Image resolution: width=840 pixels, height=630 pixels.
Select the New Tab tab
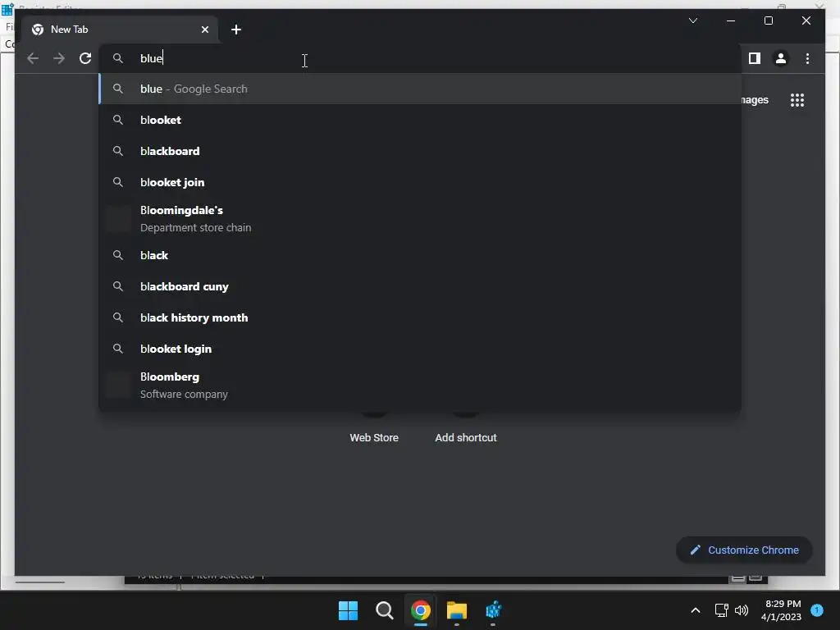(121, 30)
